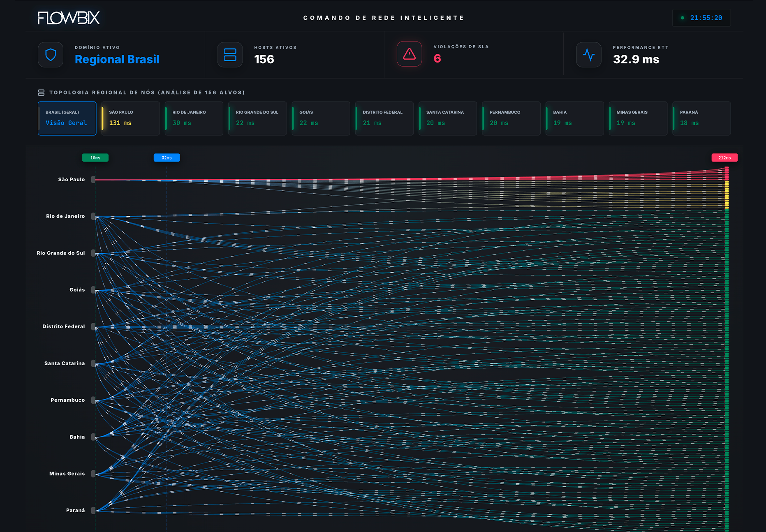766x532 pixels.
Task: Click the 32ms latency threshold marker
Action: (x=167, y=157)
